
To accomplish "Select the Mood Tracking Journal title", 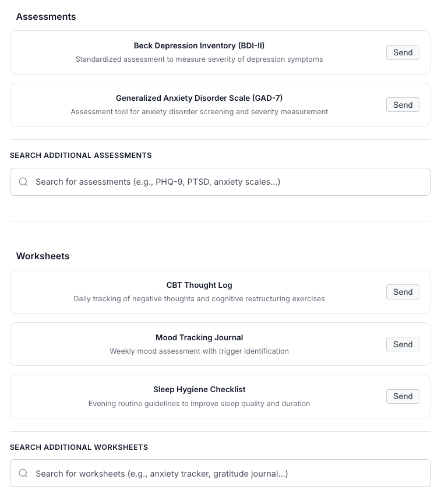I will (199, 337).
